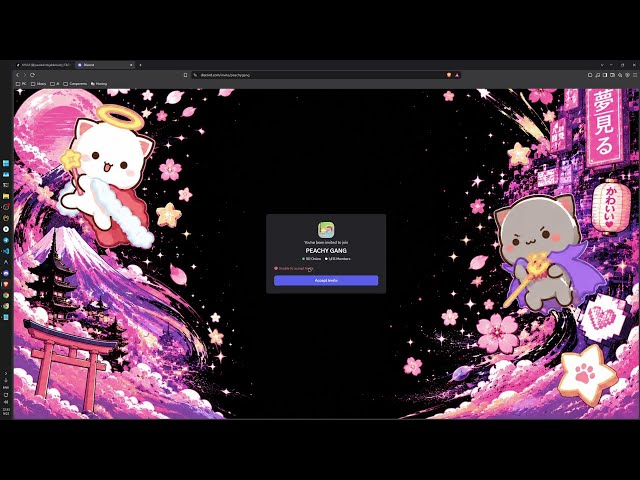
Task: Open the Brave Wallet toolbar icon
Action: [612, 75]
